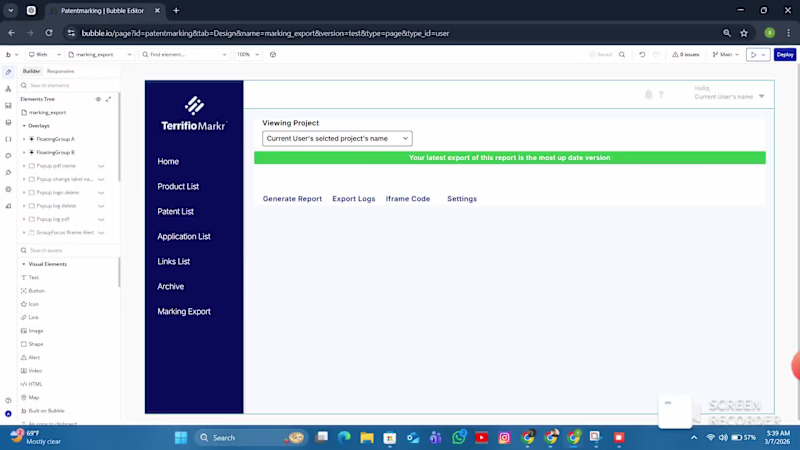Screen dimensions: 800x450
Task: Collapse the Overlays tree section
Action: pyautogui.click(x=23, y=126)
